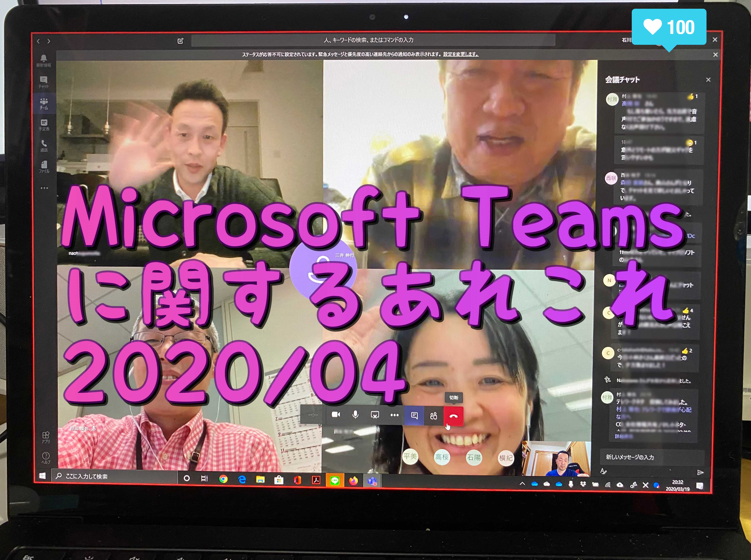
Task: Start a new chat with compose icon
Action: [x=180, y=41]
